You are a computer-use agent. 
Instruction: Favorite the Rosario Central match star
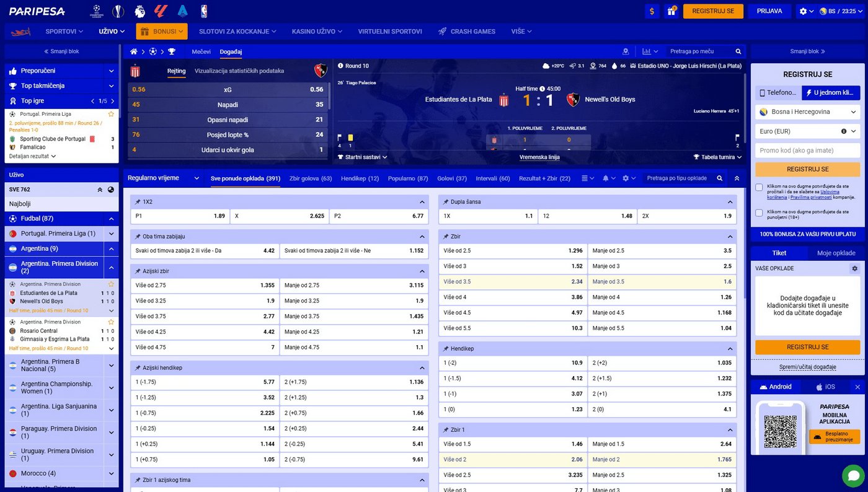tap(111, 322)
